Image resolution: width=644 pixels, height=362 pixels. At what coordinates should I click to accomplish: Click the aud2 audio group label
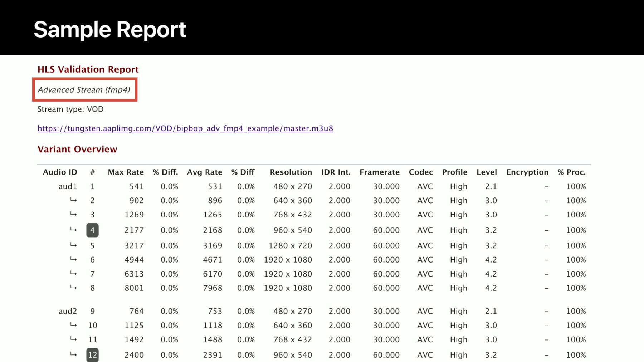click(68, 311)
